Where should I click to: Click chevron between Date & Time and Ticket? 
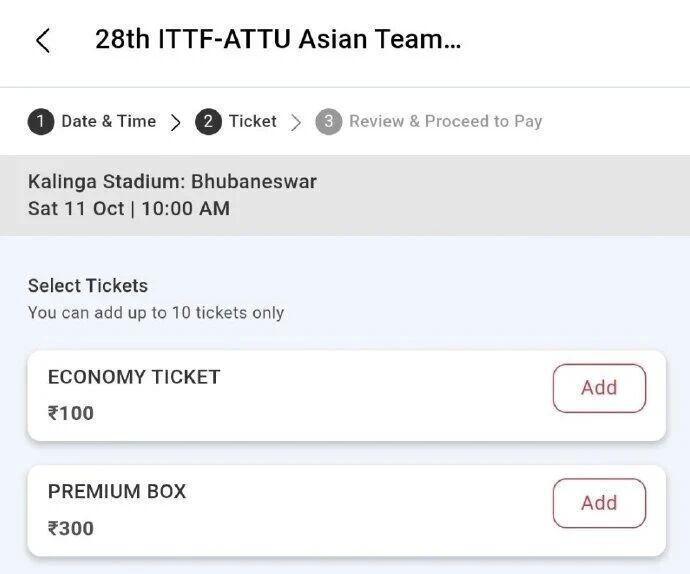pos(176,122)
